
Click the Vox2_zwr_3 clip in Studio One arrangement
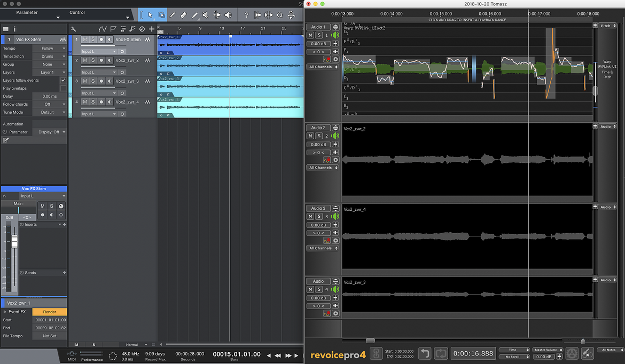(x=230, y=86)
